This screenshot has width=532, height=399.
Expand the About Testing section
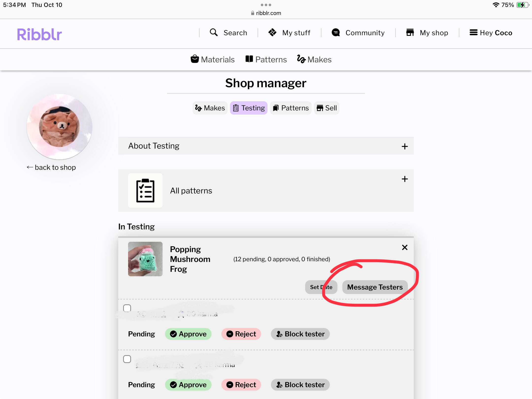click(266, 146)
